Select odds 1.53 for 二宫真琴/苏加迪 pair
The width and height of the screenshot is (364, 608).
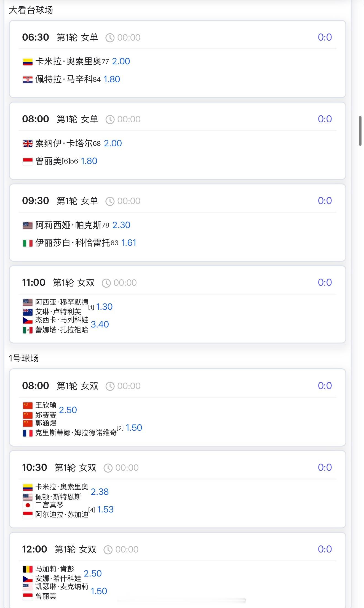[105, 509]
